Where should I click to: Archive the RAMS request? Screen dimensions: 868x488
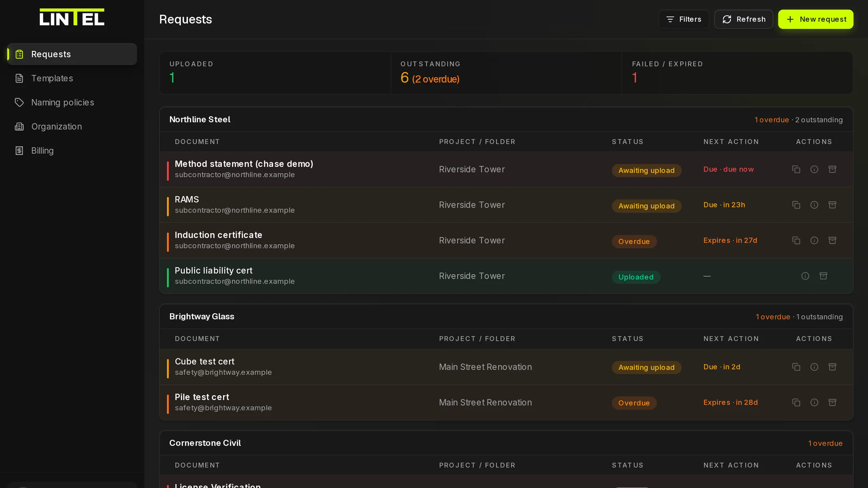point(832,205)
